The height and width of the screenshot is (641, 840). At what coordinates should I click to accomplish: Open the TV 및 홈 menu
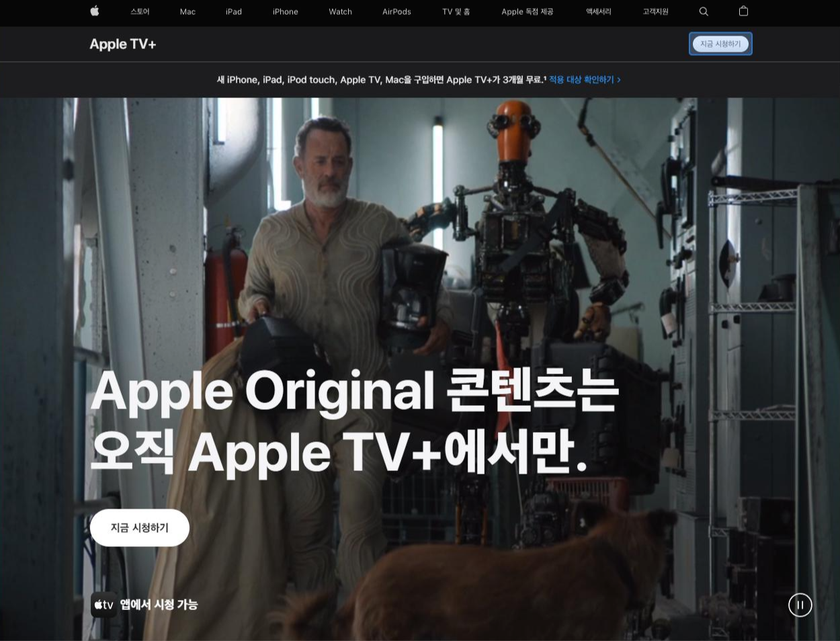(x=456, y=11)
